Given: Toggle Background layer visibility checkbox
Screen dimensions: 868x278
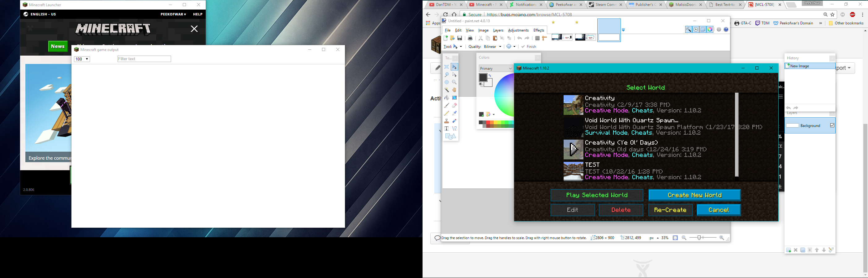Looking at the screenshot, I should point(832,125).
